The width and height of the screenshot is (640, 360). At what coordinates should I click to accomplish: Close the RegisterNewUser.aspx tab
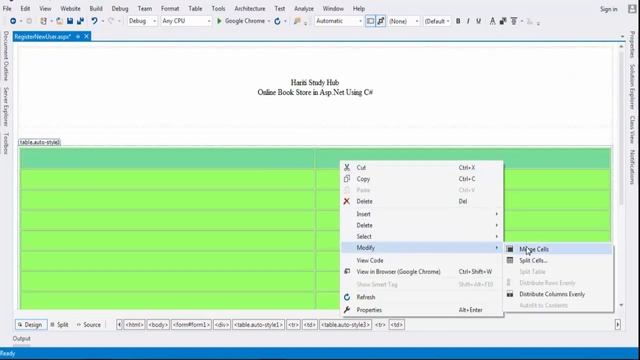tap(87, 37)
